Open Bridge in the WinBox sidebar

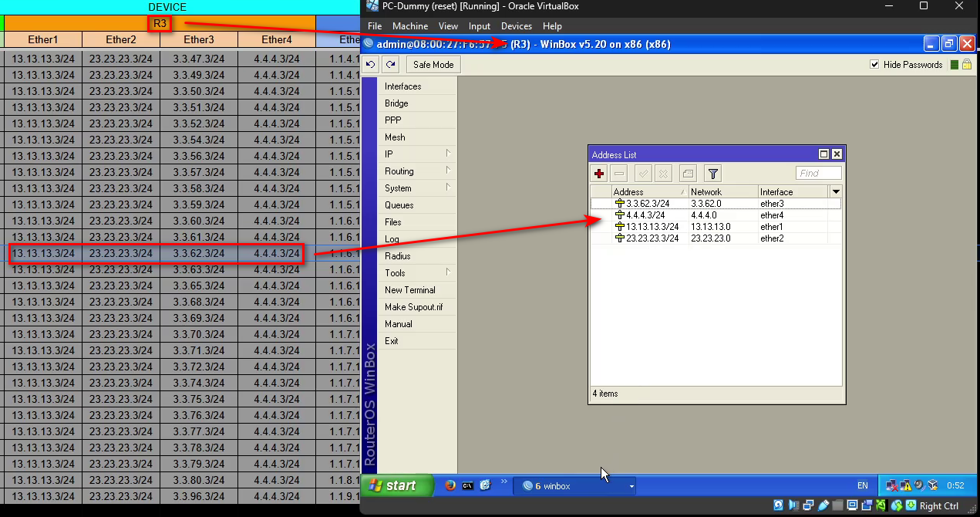[418, 103]
